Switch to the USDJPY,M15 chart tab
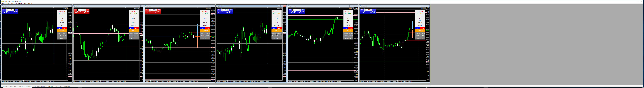Screen dimensions: 644x88 (x=36, y=86)
